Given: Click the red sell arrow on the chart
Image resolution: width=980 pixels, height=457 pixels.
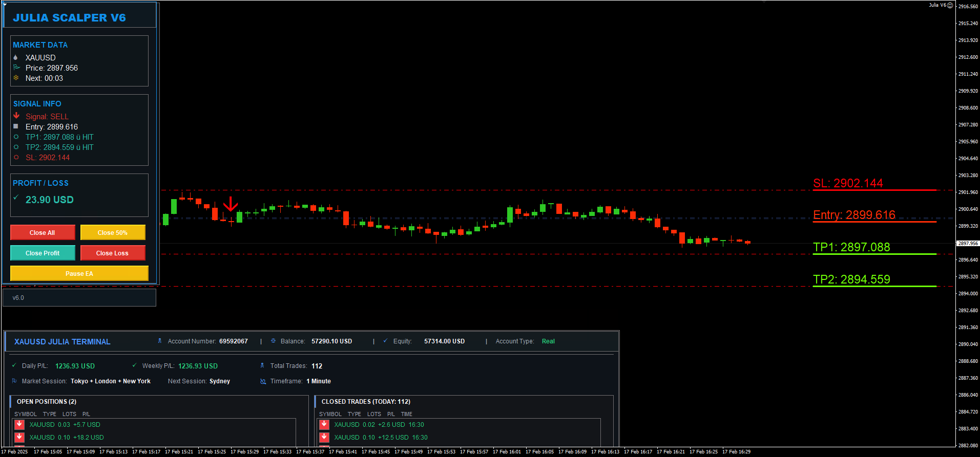Looking at the screenshot, I should [x=231, y=204].
